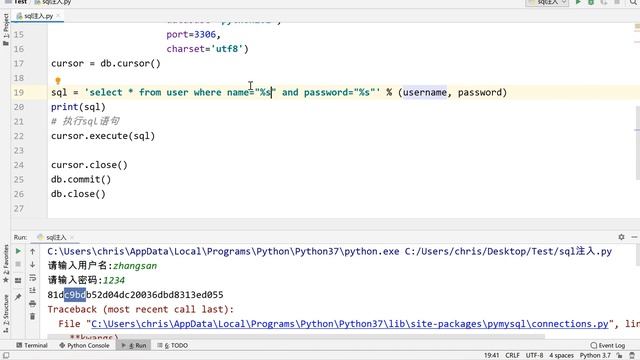Viewport: 640px width, 360px height.
Task: Toggle the 4: Run tool window button
Action: (133, 345)
